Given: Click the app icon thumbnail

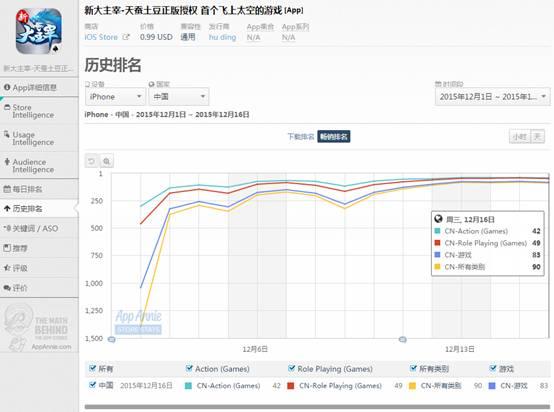Looking at the screenshot, I should pos(39,31).
